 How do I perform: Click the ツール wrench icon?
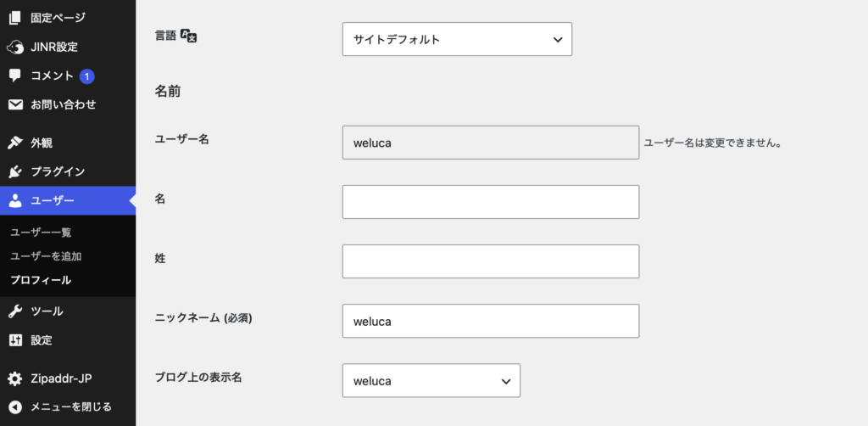click(x=15, y=312)
